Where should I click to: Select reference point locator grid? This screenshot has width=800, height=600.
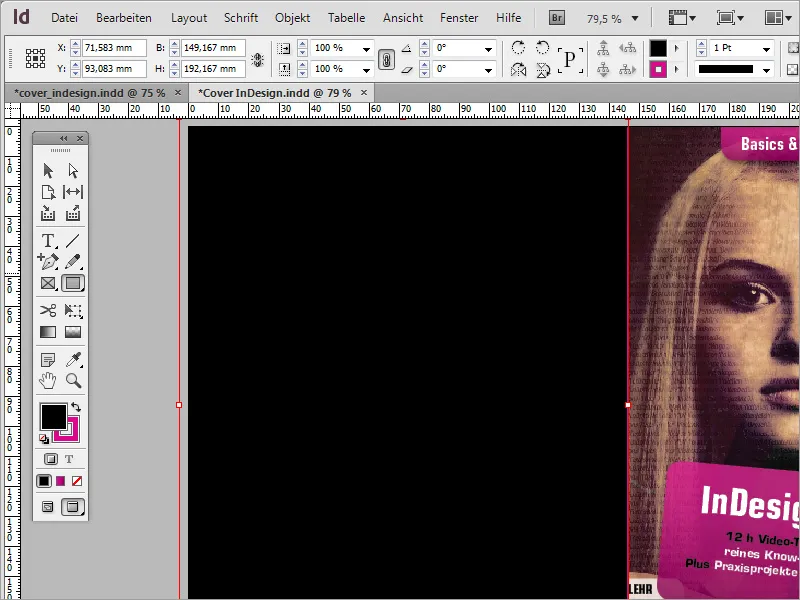click(x=36, y=58)
